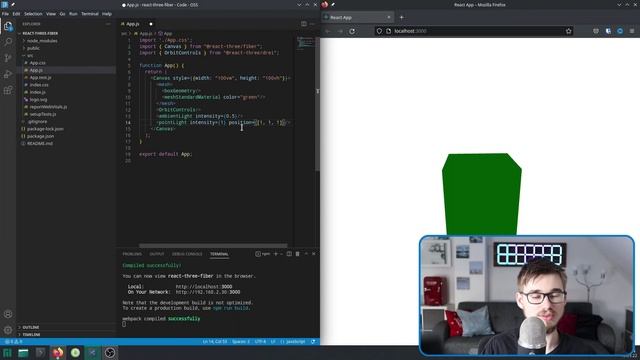Expand the public folder
Viewport: 640px width, 360px height.
[x=33, y=48]
